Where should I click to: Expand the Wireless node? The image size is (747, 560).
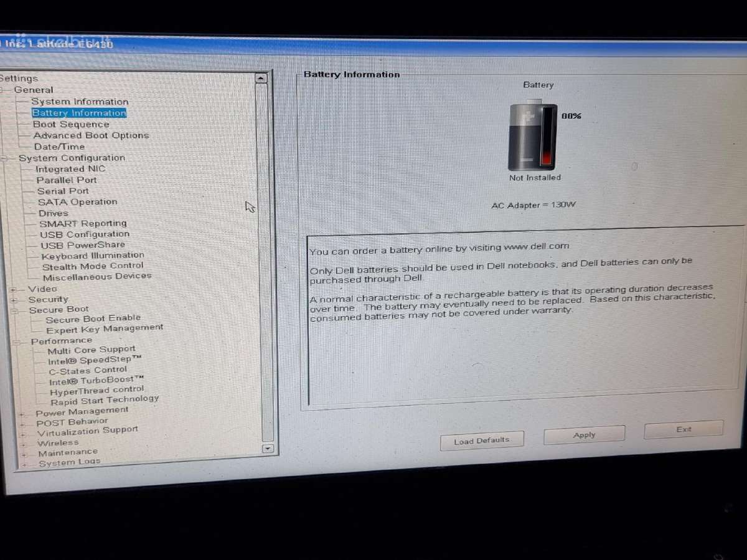(x=24, y=444)
